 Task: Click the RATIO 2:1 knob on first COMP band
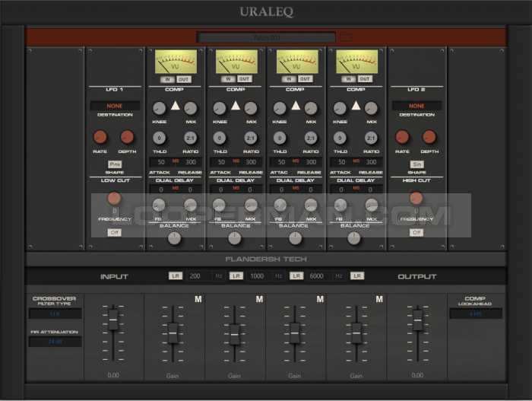coord(190,138)
